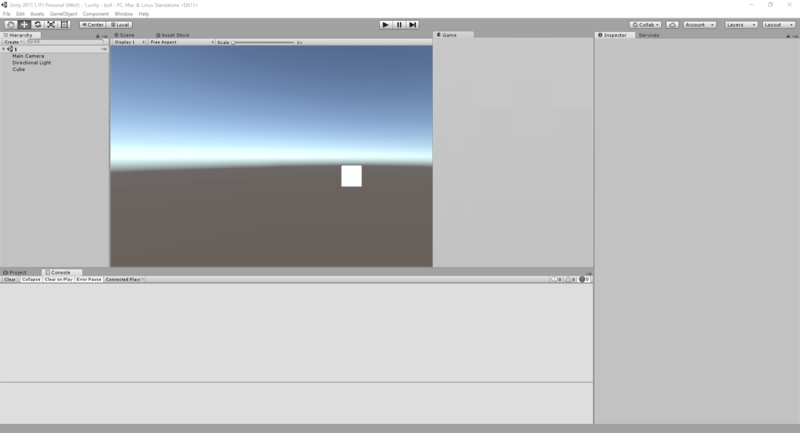Open the File menu
This screenshot has height=433, width=800.
(7, 14)
